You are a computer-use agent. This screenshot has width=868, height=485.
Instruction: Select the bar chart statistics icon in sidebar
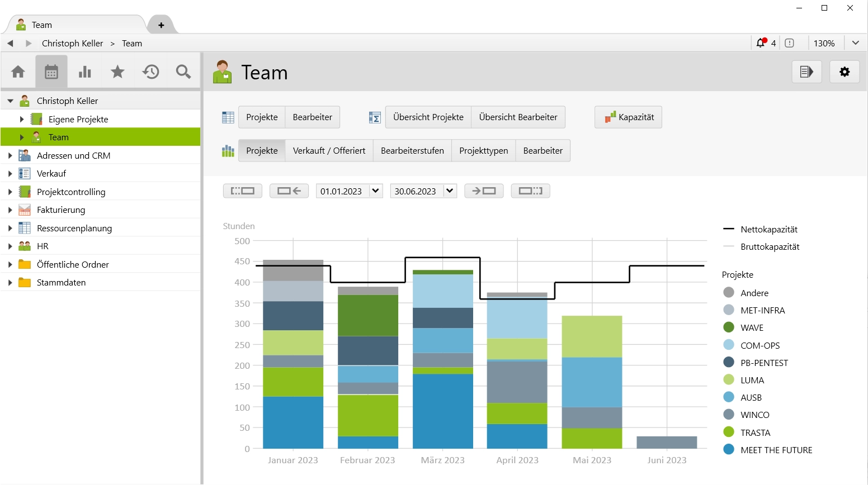(x=84, y=71)
